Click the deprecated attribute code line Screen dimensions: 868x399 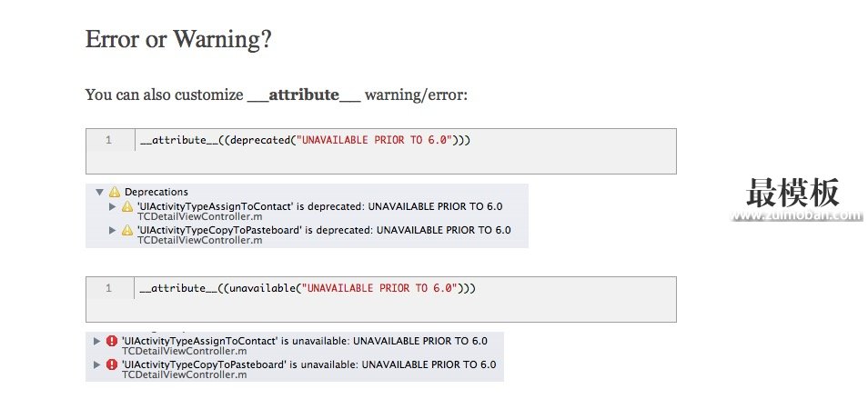pyautogui.click(x=305, y=140)
